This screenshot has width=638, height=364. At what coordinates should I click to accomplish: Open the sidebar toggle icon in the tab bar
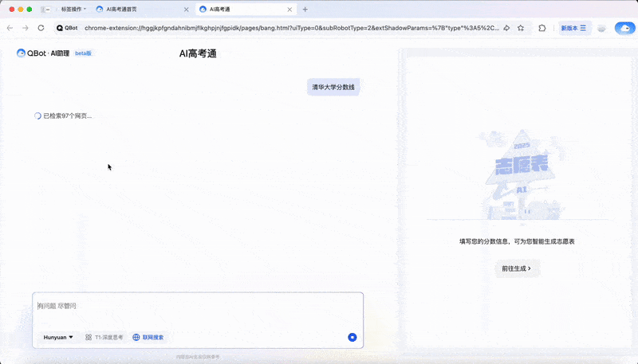tap(45, 10)
